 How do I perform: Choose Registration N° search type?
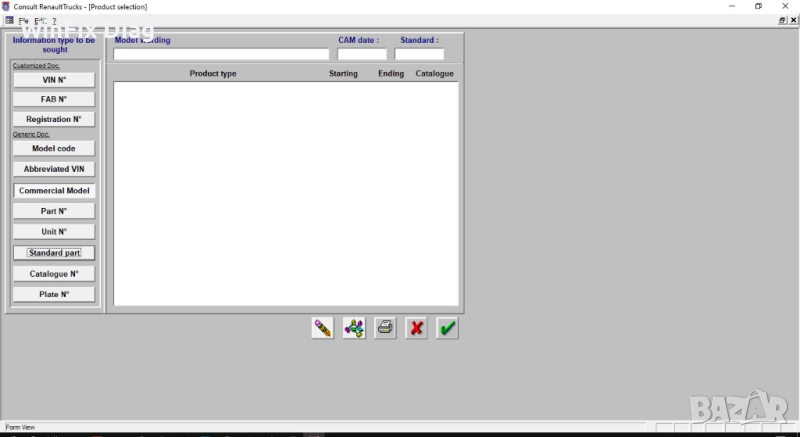pyautogui.click(x=54, y=119)
